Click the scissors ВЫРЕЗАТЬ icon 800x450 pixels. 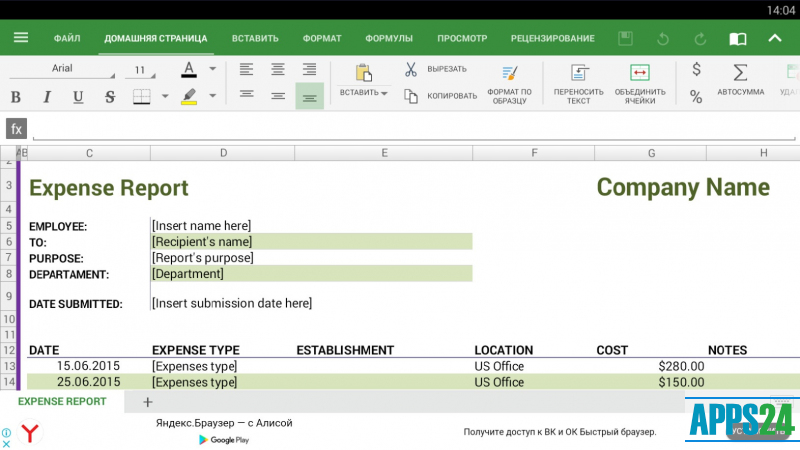coord(411,69)
